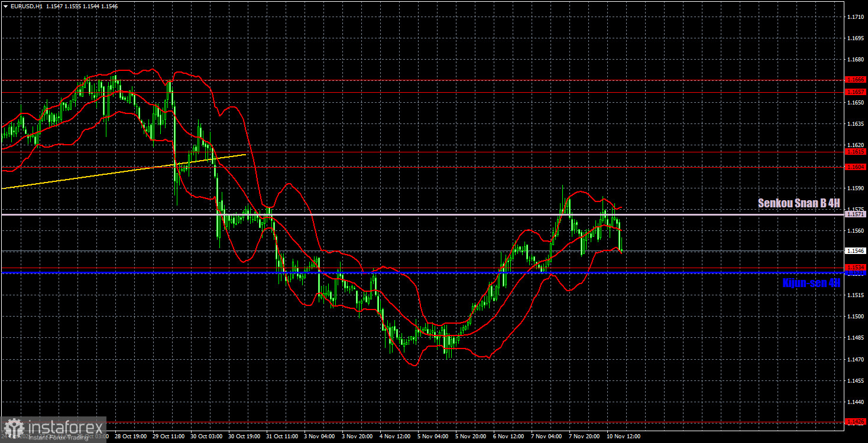Click the 1.1635 price scale value

(855, 124)
